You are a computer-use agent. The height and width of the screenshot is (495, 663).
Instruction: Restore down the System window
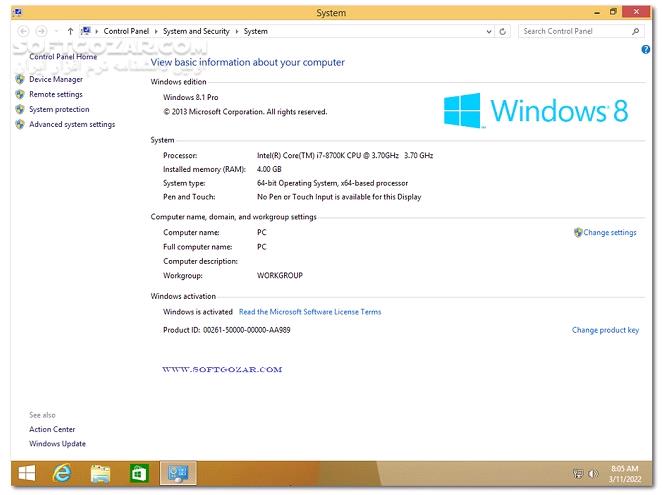pos(613,12)
